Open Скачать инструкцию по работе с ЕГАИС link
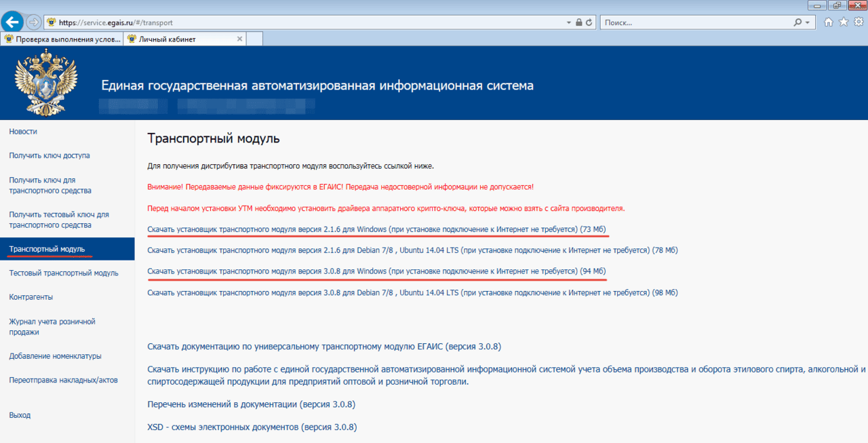The height and width of the screenshot is (443, 868). click(x=507, y=375)
